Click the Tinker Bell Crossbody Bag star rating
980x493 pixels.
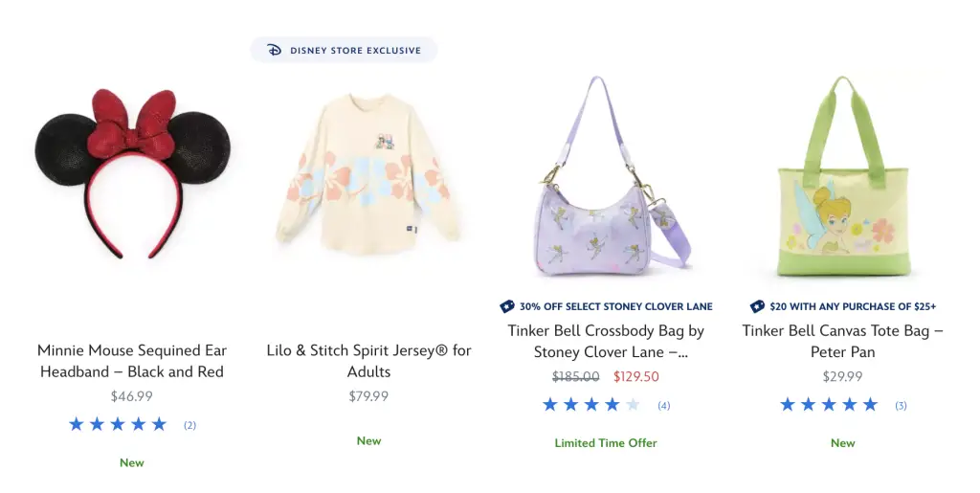[x=591, y=405]
